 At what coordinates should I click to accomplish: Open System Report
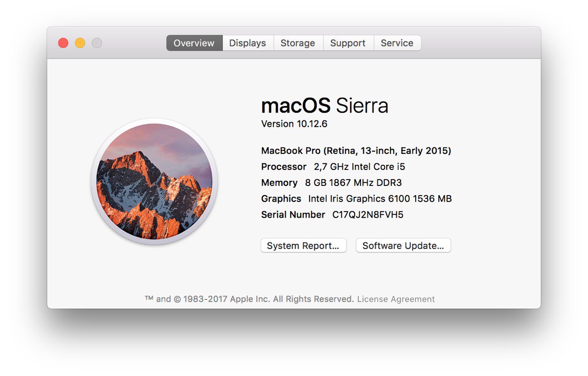303,246
